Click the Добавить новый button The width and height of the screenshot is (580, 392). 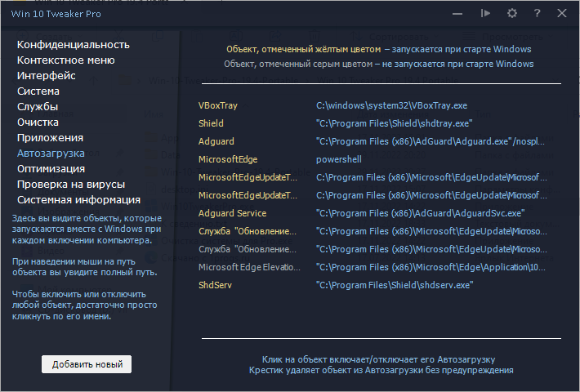(87, 364)
